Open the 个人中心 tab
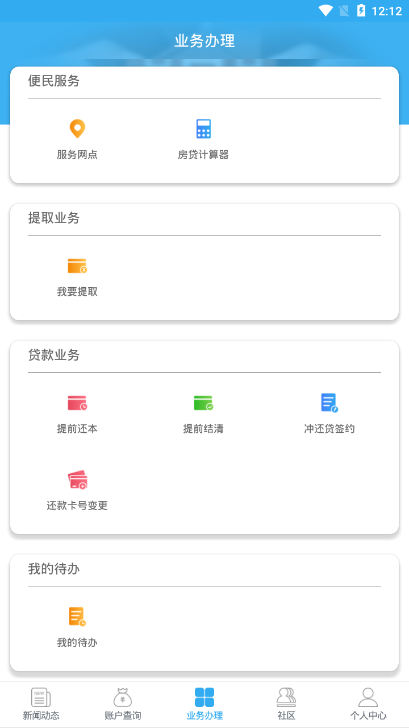Screen dimensions: 409x728 [x=368, y=703]
